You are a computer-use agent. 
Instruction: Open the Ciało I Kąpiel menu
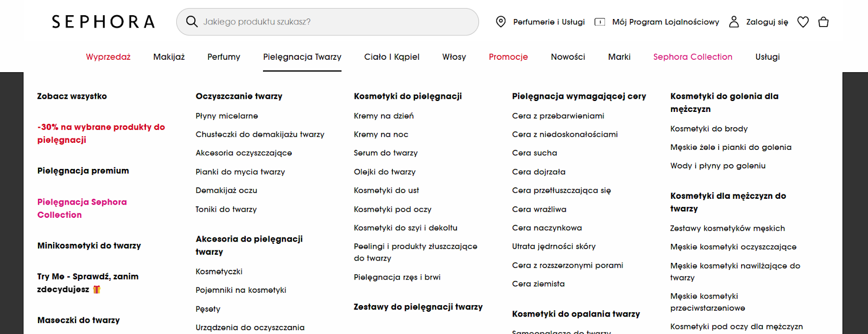click(392, 57)
